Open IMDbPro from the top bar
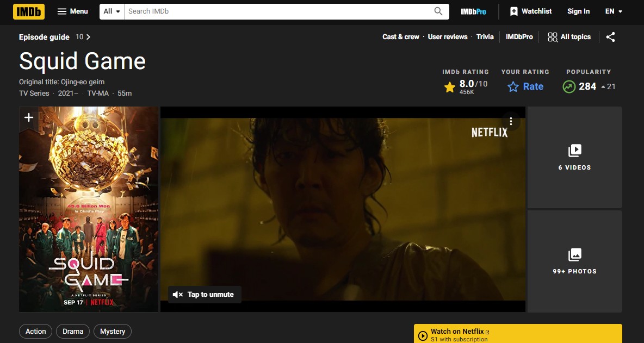Viewport: 644px width, 343px height. click(473, 11)
